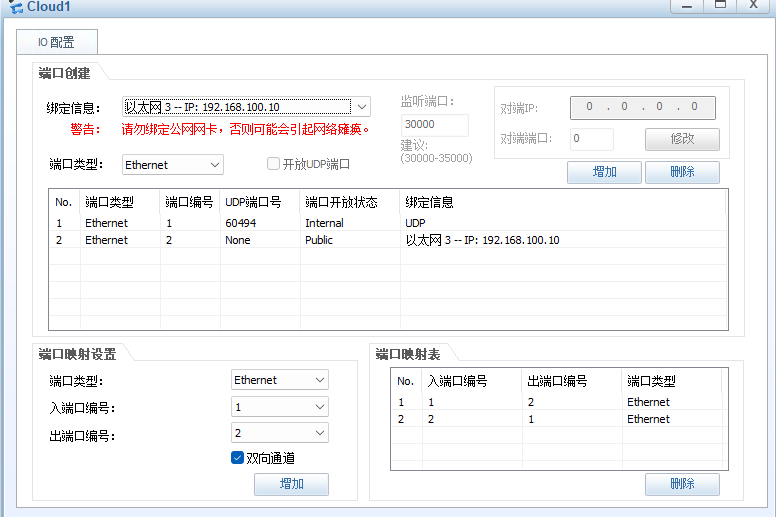Open the 入端口编号 dropdown
The width and height of the screenshot is (776, 517).
pyautogui.click(x=280, y=407)
